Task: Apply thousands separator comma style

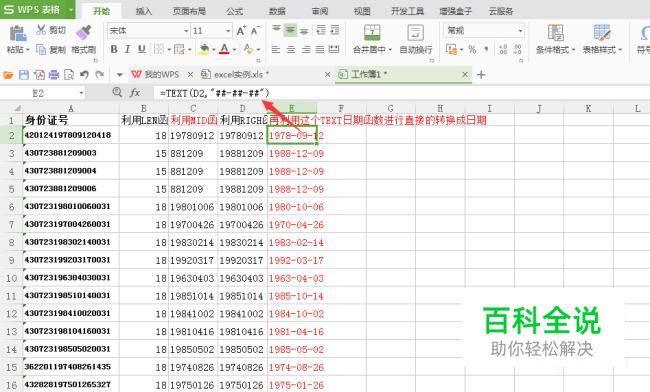Action: tap(486, 50)
